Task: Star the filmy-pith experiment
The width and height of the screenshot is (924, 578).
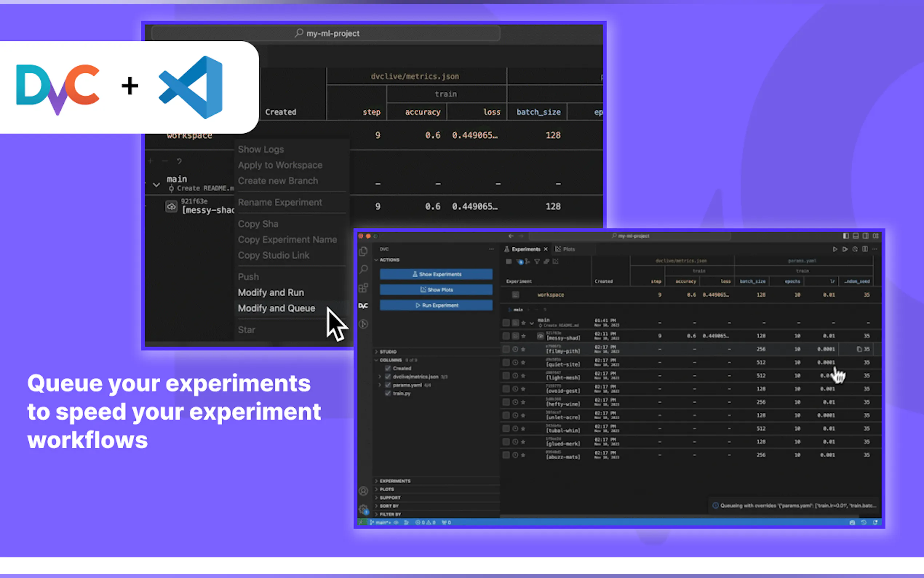Action: click(x=523, y=349)
